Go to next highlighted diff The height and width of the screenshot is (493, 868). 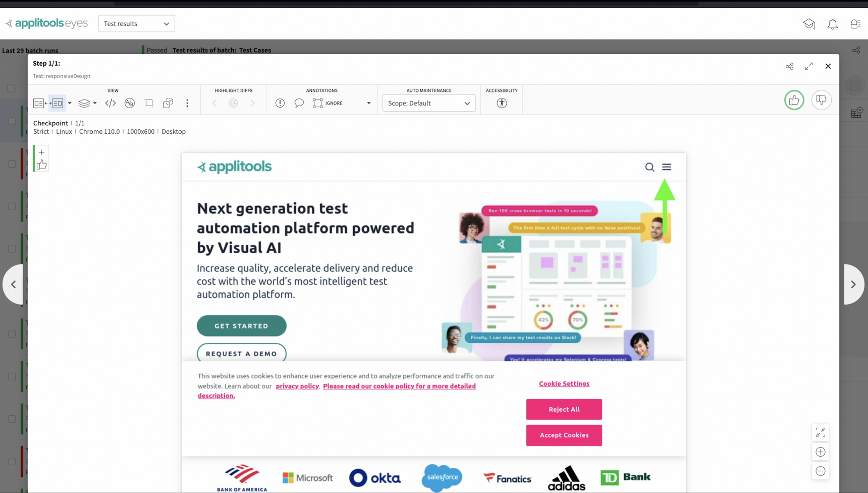(x=253, y=103)
